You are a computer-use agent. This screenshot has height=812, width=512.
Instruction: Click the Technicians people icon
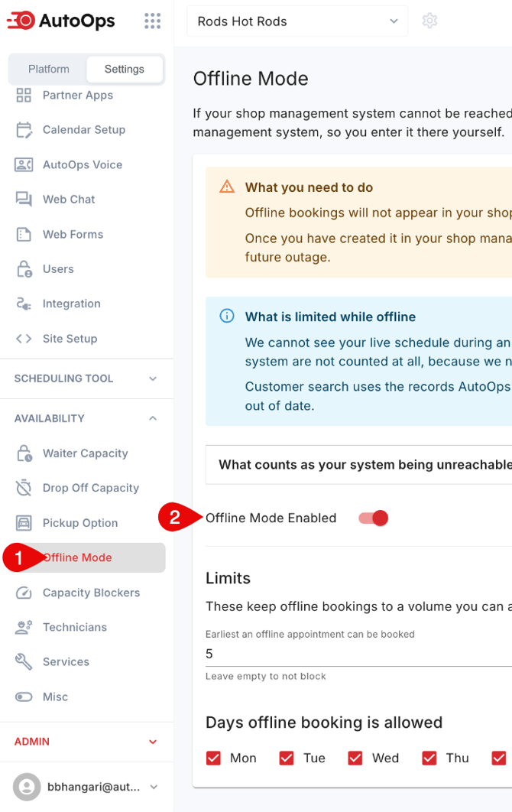pos(24,627)
